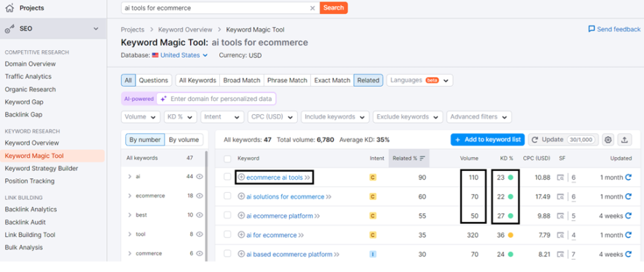This screenshot has height=272, width=644.
Task: View SERP icon for 'ai ecommerce platform'
Action: 560,216
